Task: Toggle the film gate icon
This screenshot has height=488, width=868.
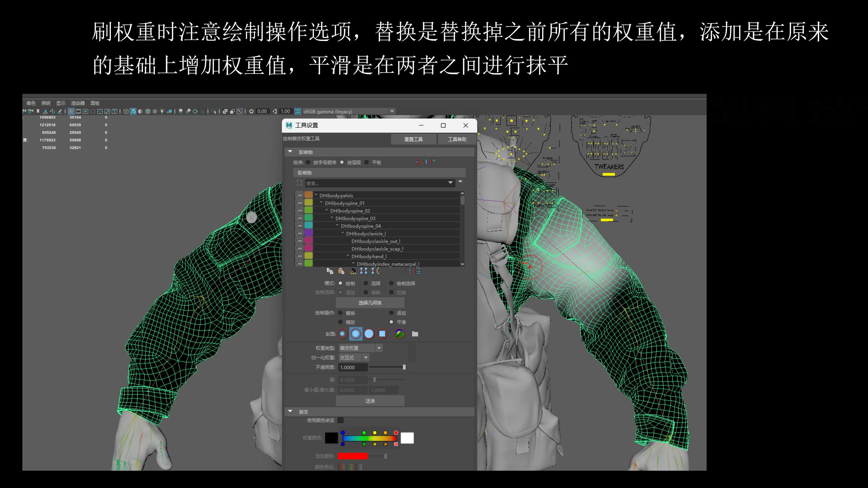Action: (78, 111)
